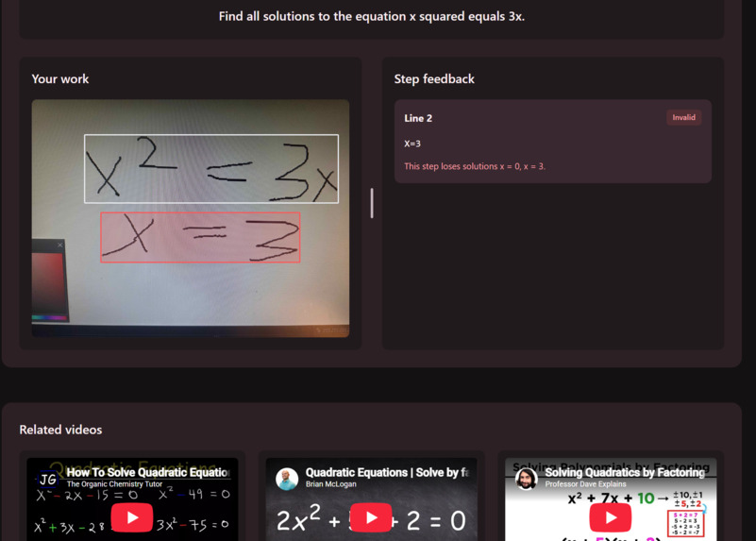
Task: Open the 'How To Solve Quadratic Equations' title link
Action: (x=148, y=472)
